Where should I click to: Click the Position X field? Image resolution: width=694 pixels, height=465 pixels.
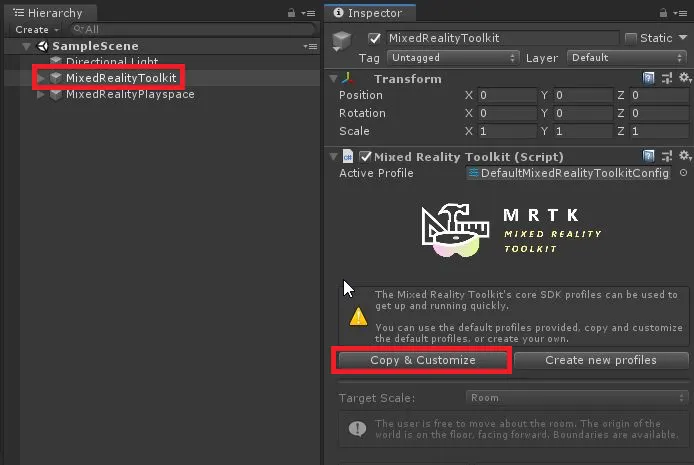[507, 95]
